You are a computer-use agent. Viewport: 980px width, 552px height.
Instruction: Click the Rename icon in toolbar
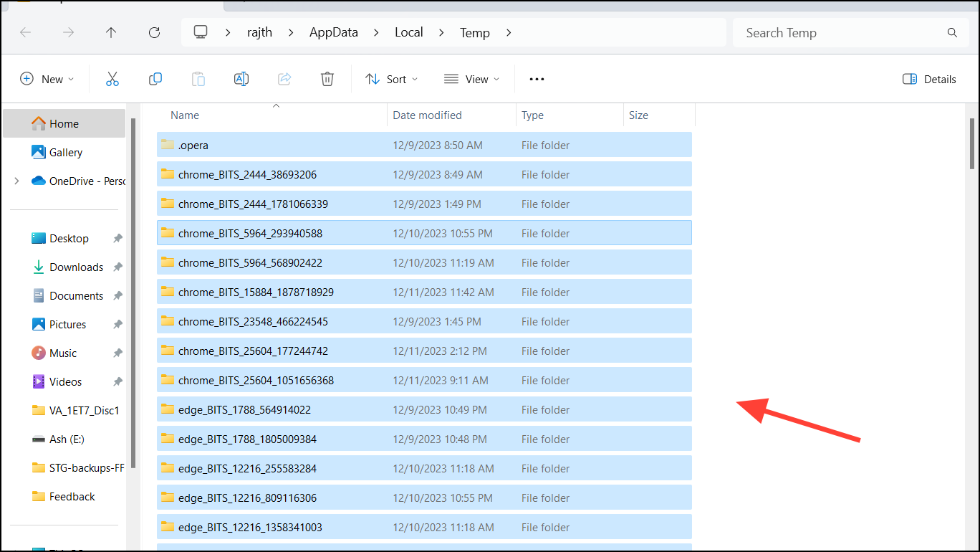pos(241,79)
